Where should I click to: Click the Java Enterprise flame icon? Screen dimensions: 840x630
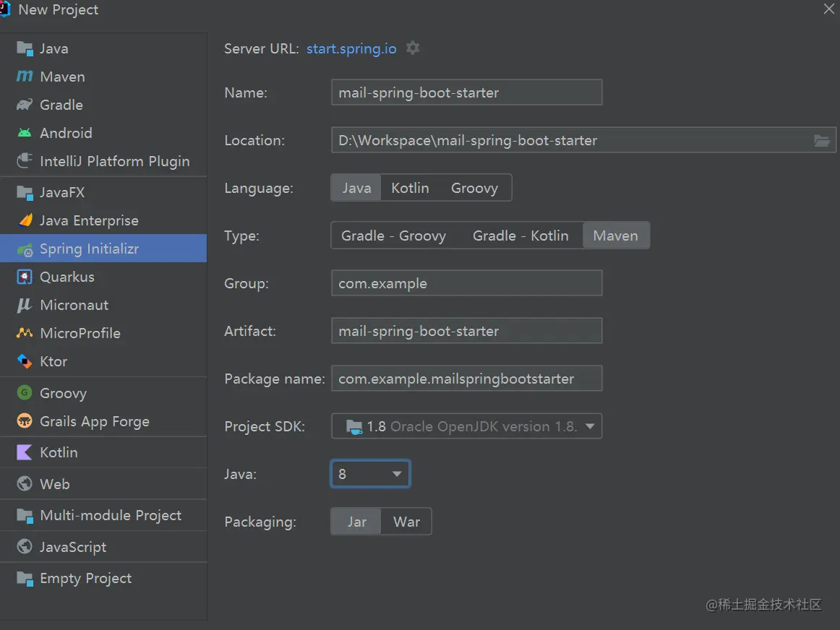[x=25, y=220]
